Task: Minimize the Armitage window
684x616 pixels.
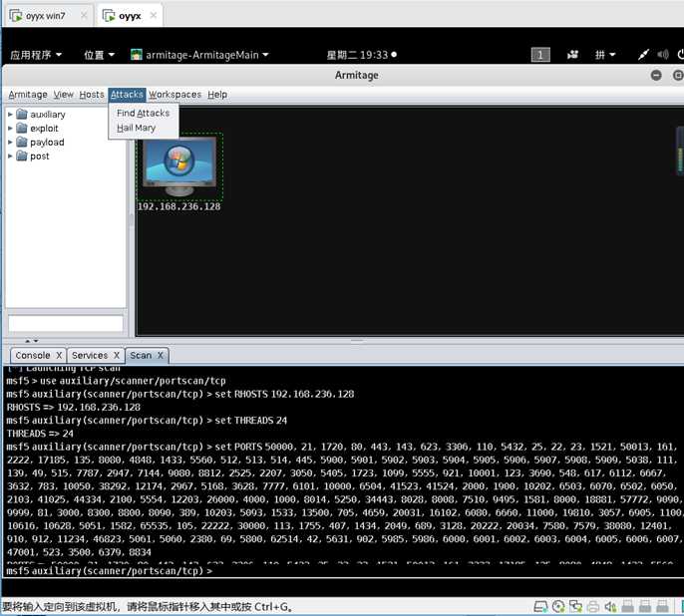Action: (x=656, y=75)
